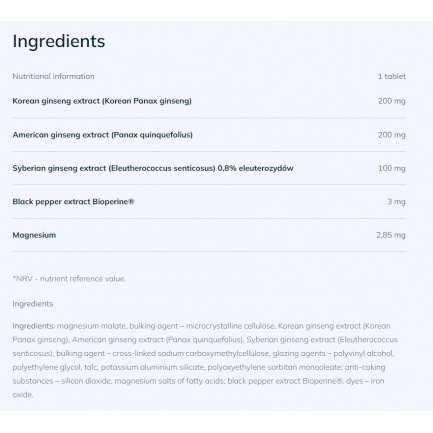Select the Magnesium row label

[34, 235]
